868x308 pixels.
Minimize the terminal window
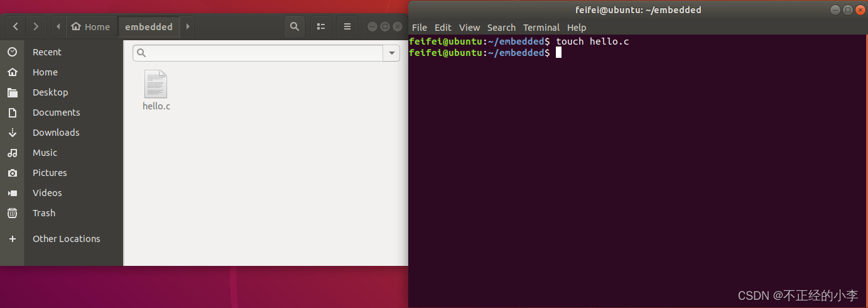coord(835,9)
